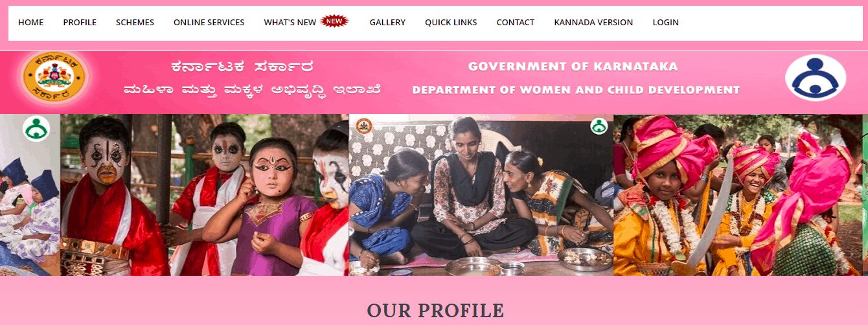Open the PROFILE menu
Screen dimensions: 868x325
pos(80,22)
